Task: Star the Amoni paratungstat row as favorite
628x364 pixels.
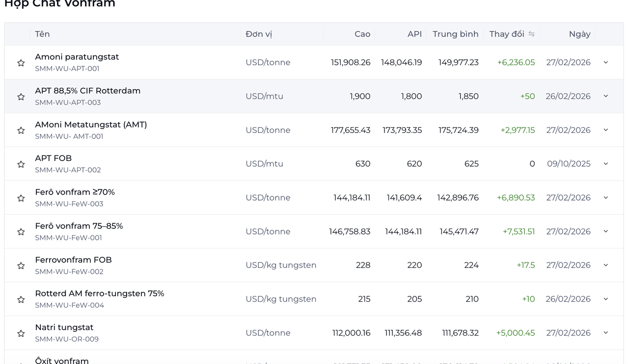Action: click(x=21, y=63)
